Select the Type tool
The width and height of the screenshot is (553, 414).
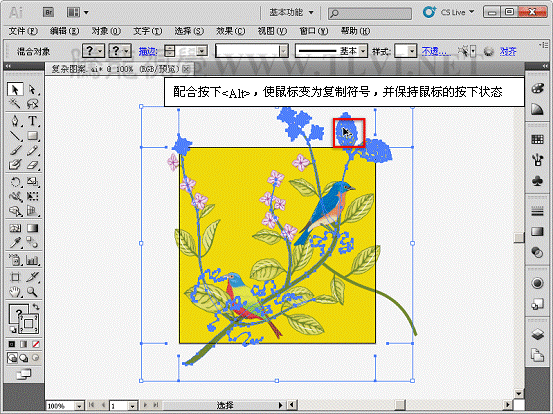pyautogui.click(x=32, y=121)
